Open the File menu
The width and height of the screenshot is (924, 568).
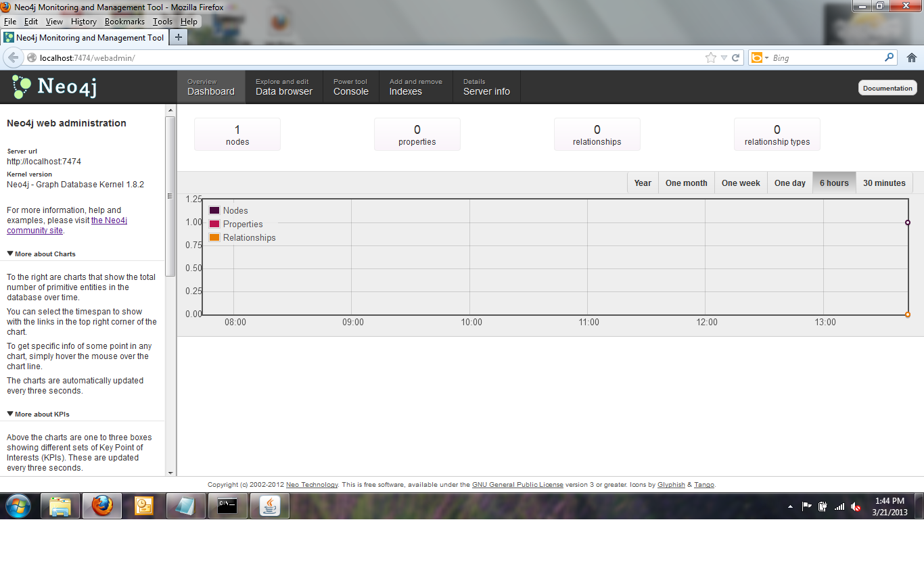click(10, 22)
